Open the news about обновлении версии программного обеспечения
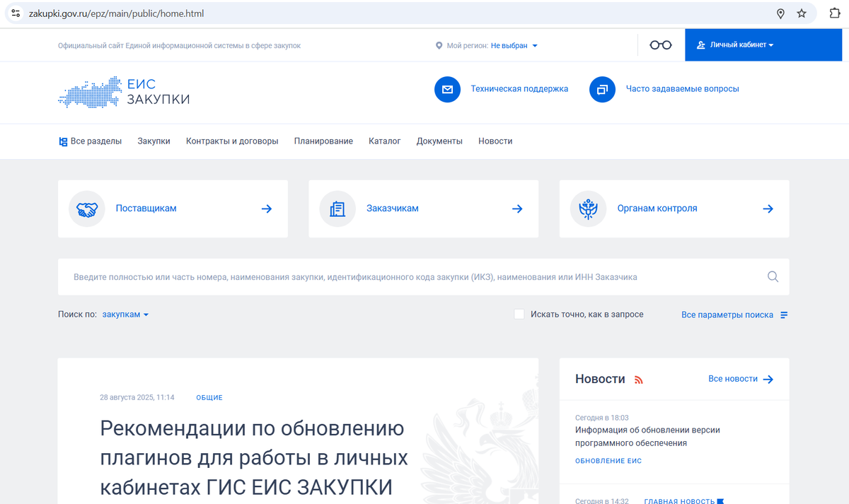Image resolution: width=849 pixels, height=504 pixels. 649,437
